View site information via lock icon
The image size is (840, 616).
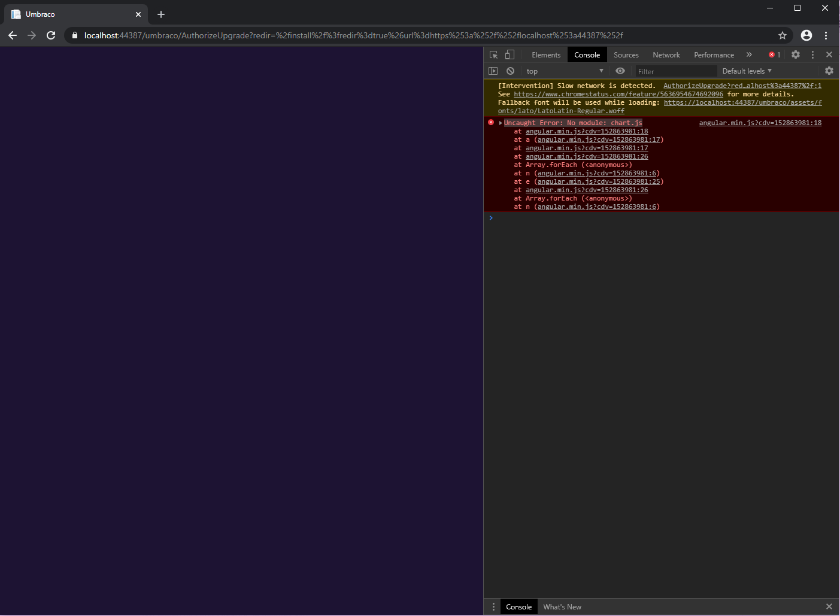click(75, 35)
